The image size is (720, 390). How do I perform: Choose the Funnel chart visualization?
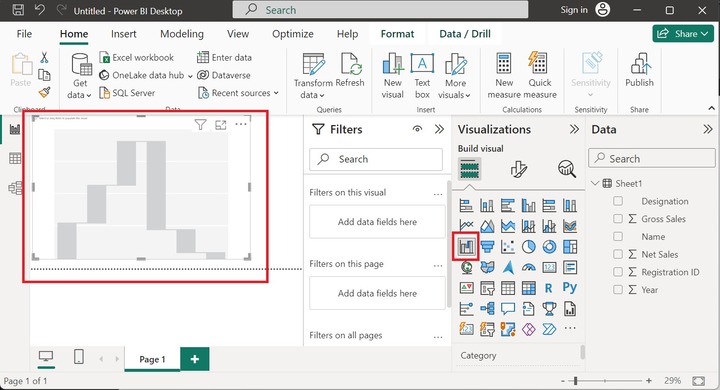point(487,247)
